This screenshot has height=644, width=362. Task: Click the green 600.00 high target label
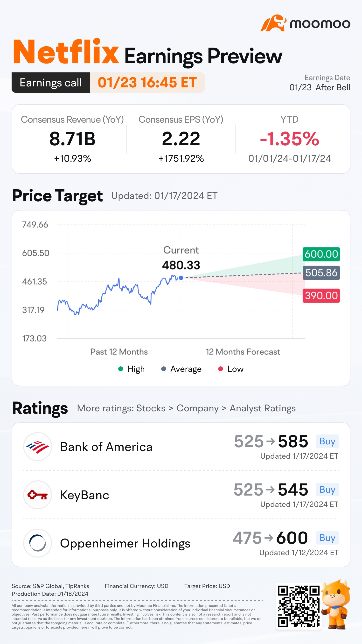(x=321, y=254)
